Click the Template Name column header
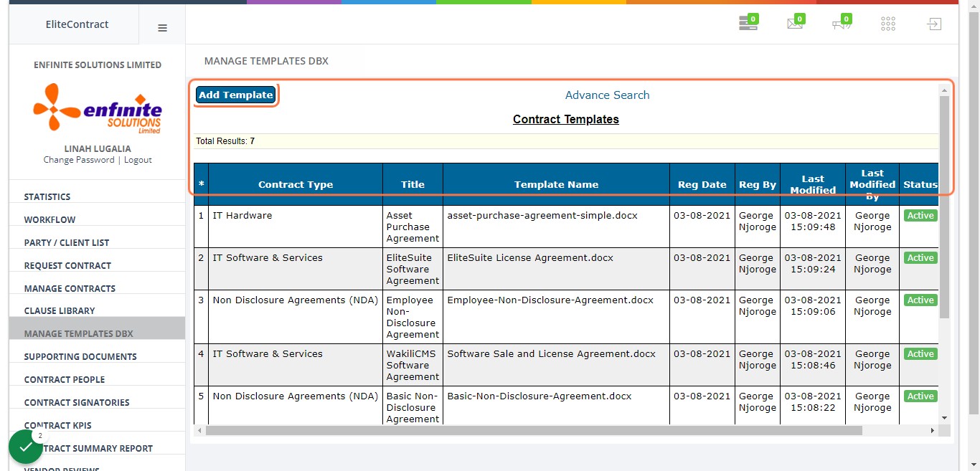980x471 pixels. [556, 184]
